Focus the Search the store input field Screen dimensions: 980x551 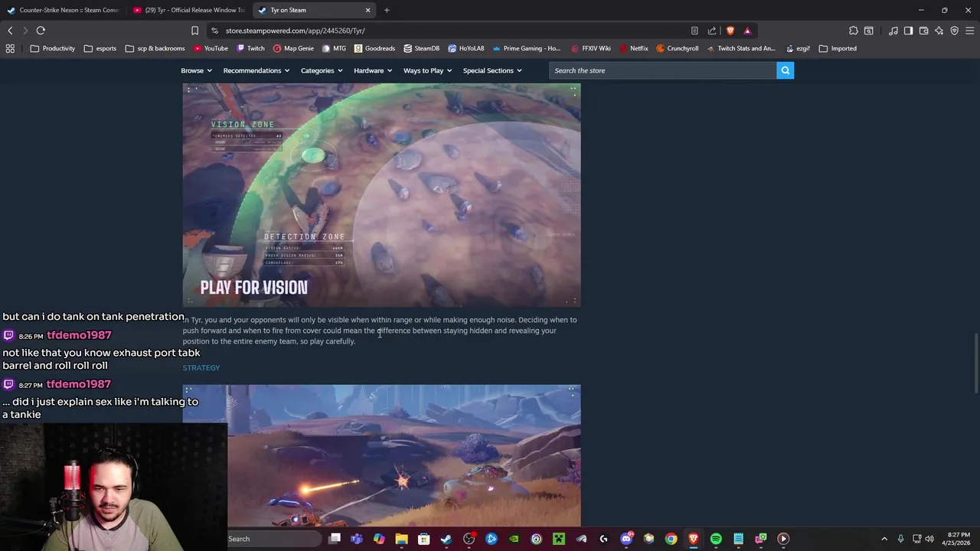click(663, 70)
